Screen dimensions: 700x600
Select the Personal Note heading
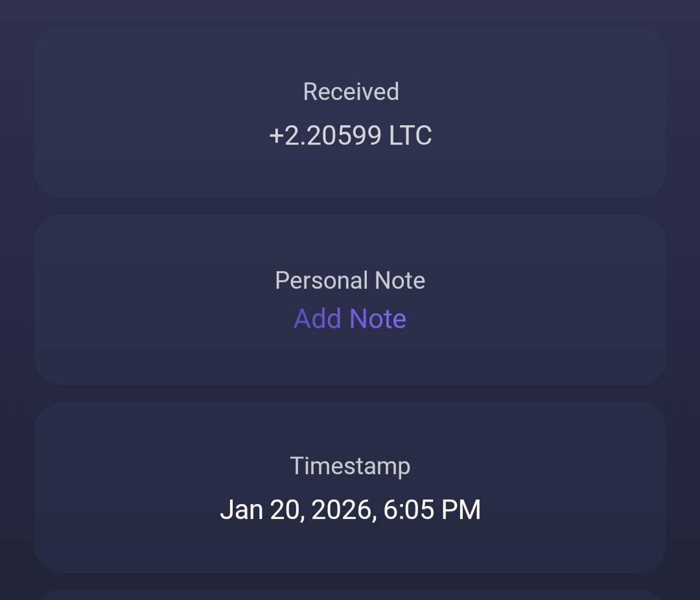point(350,280)
